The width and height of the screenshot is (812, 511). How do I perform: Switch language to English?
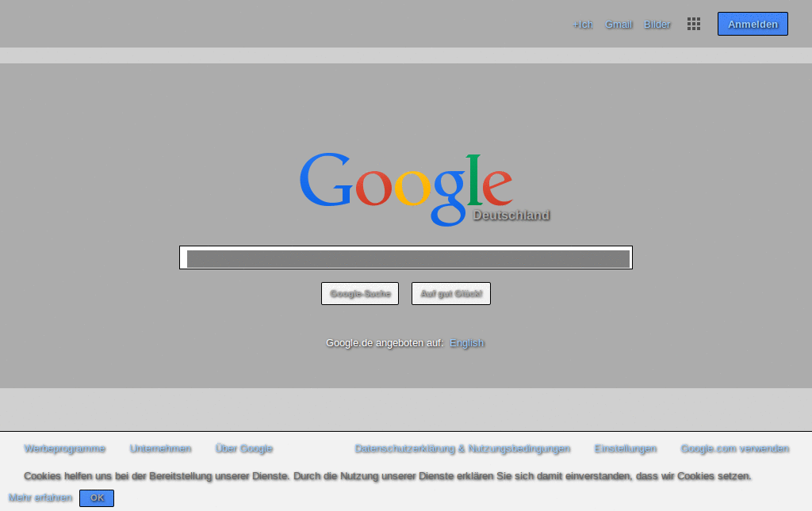(x=466, y=343)
